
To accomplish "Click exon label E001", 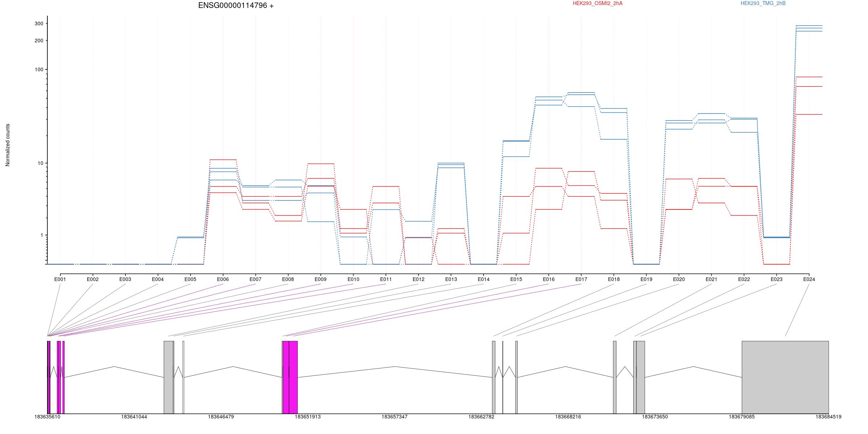I will tap(60, 279).
